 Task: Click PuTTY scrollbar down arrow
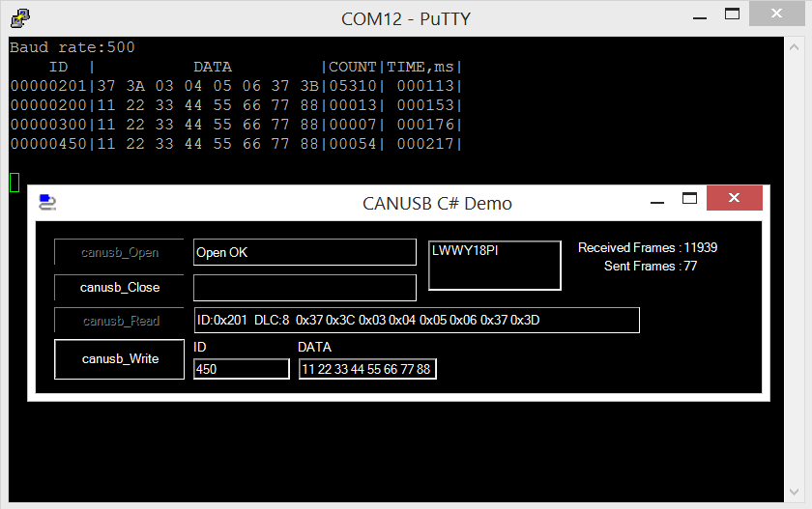pos(794,492)
